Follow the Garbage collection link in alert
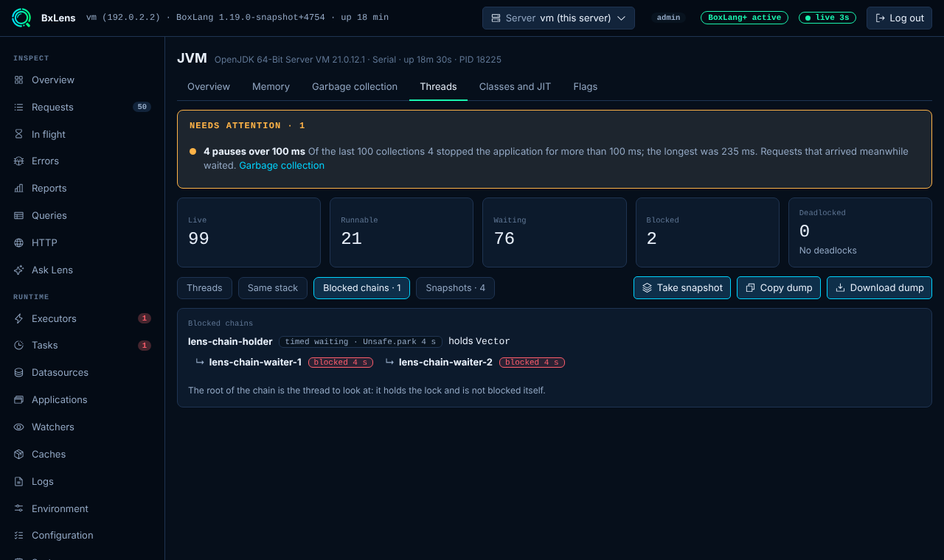The image size is (944, 560). [282, 166]
